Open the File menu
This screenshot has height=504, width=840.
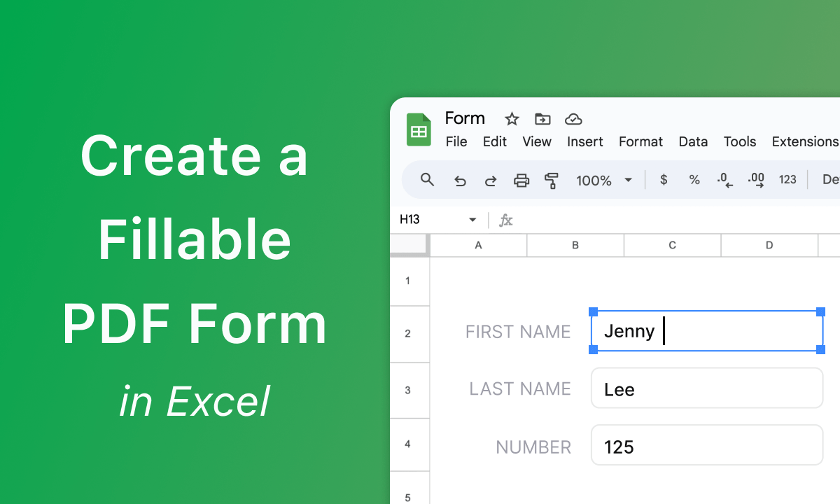[456, 141]
